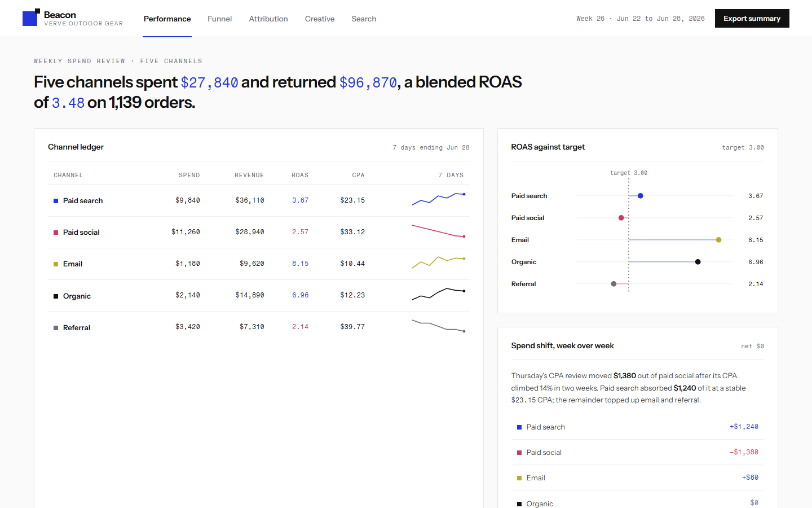Click the ROAS column header
Image resolution: width=812 pixels, height=508 pixels.
pos(300,175)
